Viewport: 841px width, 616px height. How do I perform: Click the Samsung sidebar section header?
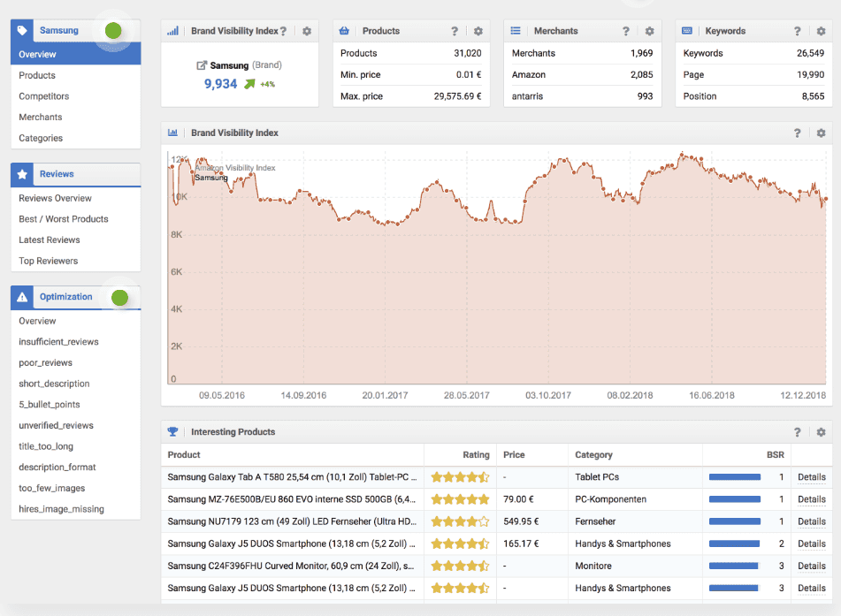coord(76,31)
